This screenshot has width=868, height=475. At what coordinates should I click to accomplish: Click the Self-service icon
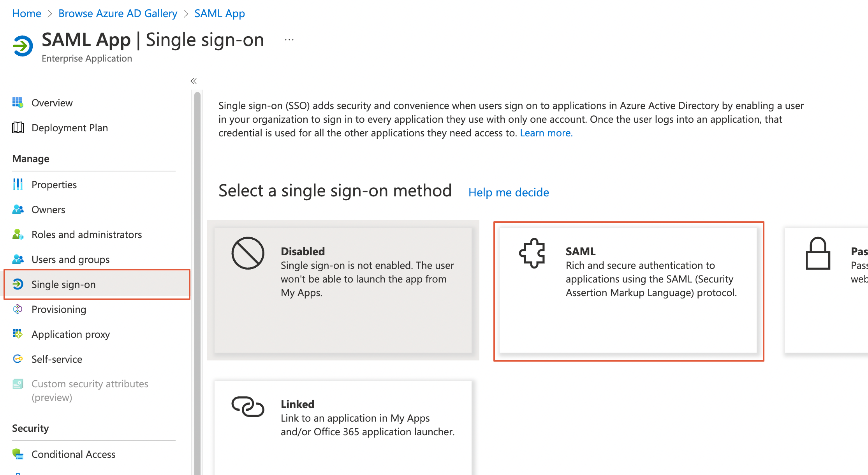[18, 359]
